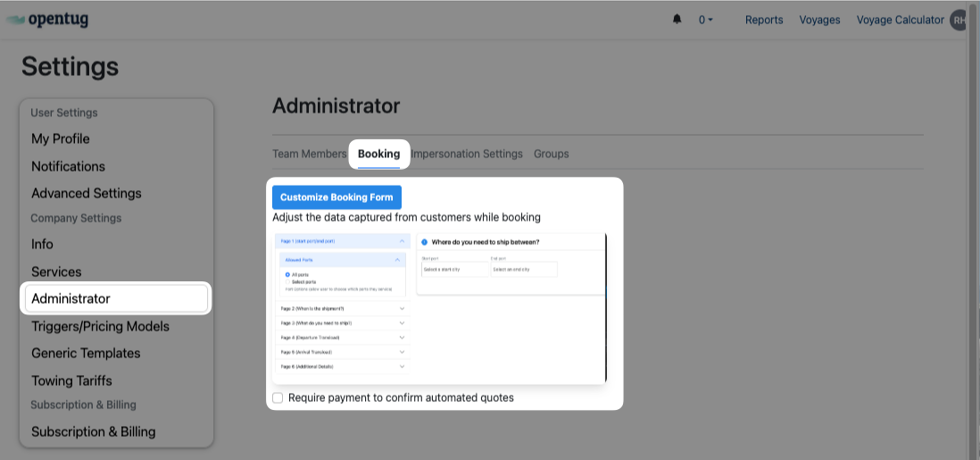
Task: Open My Profile settings
Action: (61, 139)
